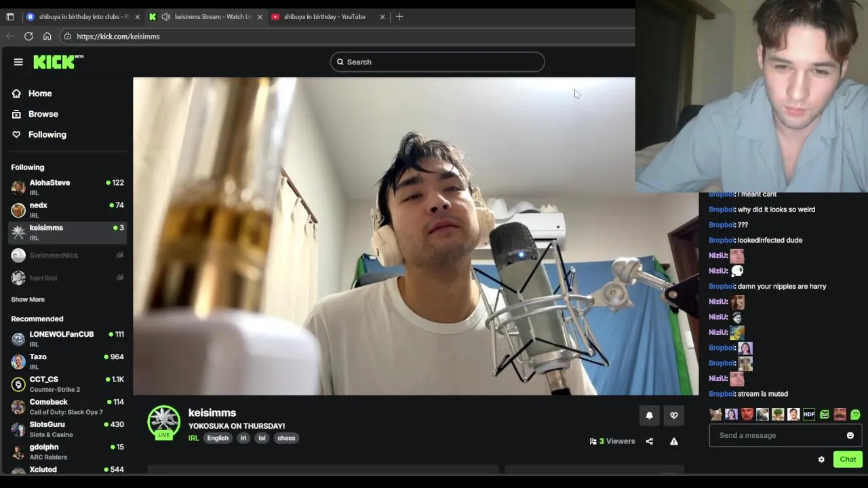Insert the broccoli-hair emote
868x488 pixels.
coord(778,414)
